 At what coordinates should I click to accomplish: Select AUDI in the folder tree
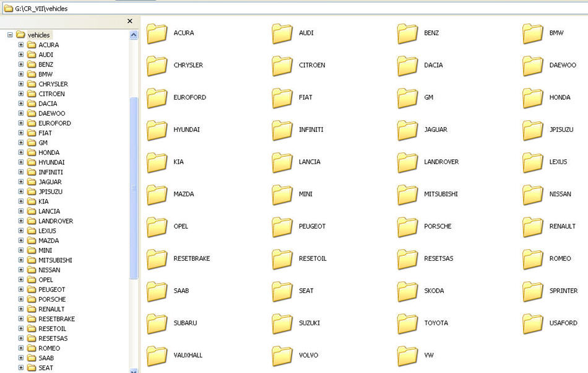(x=46, y=55)
